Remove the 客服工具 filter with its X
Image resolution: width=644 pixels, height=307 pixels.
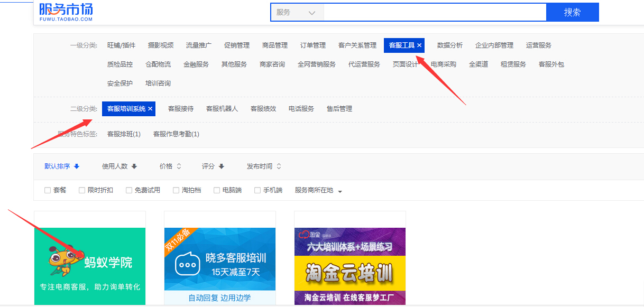[419, 45]
